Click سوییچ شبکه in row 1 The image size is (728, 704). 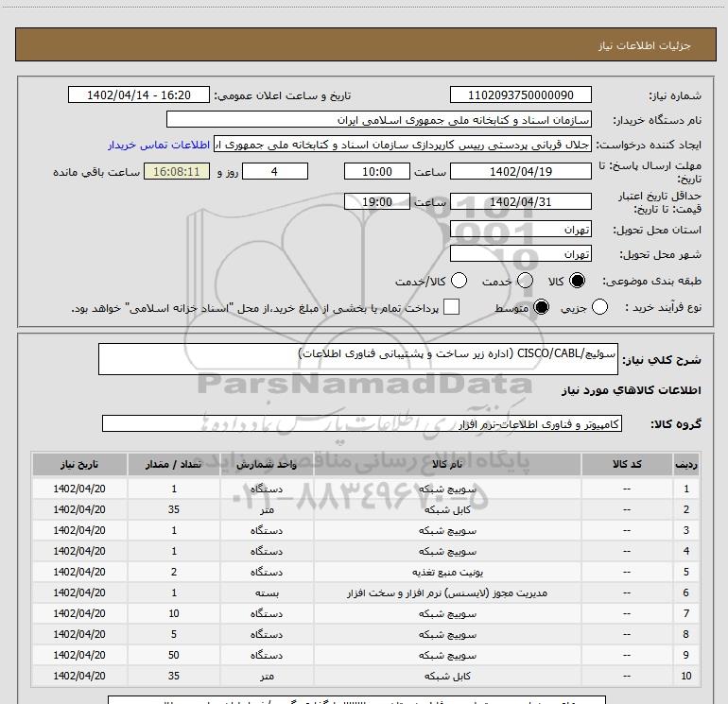point(447,489)
